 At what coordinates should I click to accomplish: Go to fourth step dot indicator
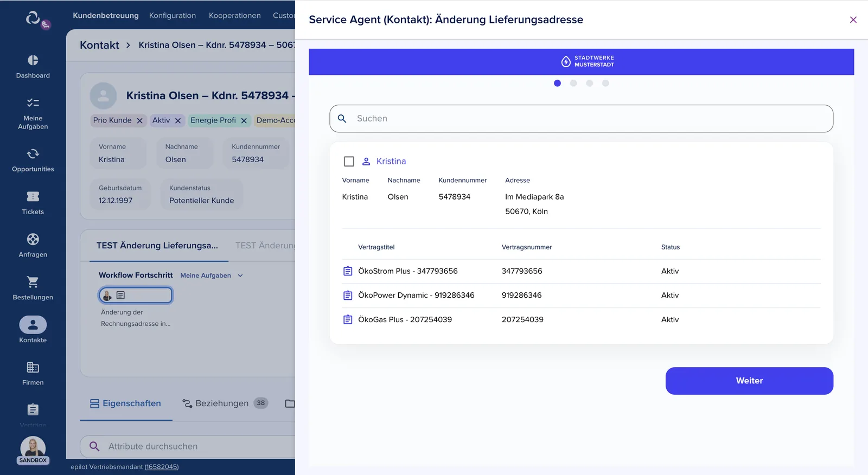(x=605, y=83)
